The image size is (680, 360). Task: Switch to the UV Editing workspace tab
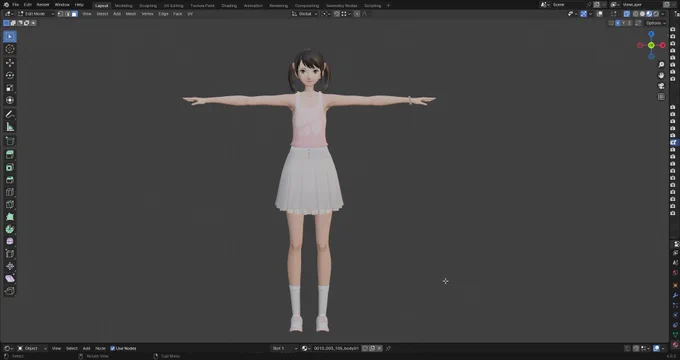pyautogui.click(x=173, y=6)
